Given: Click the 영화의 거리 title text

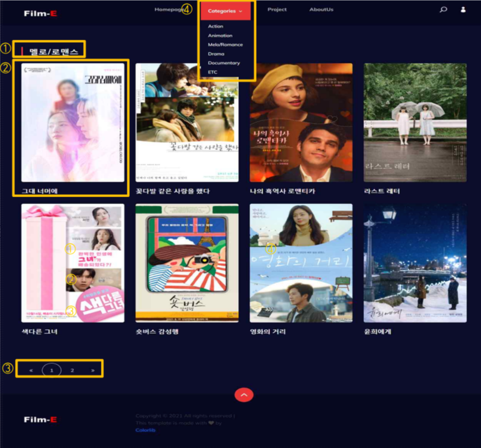Looking at the screenshot, I should 268,332.
